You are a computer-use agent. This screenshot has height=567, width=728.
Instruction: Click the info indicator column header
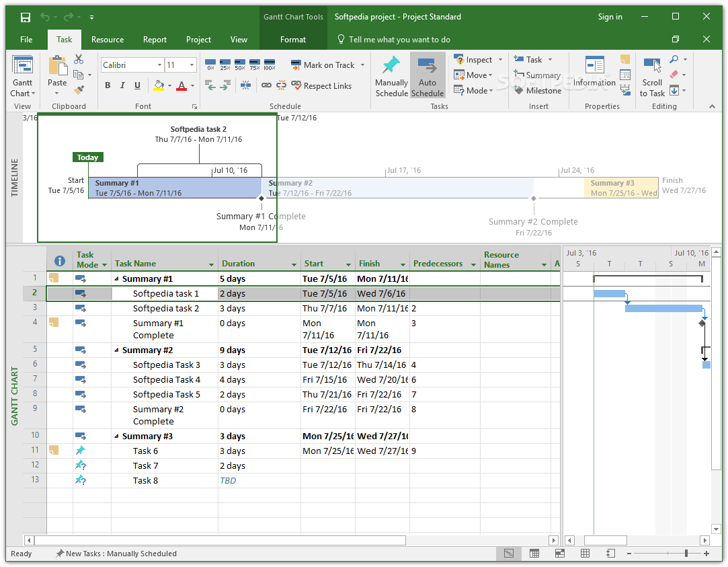(59, 261)
